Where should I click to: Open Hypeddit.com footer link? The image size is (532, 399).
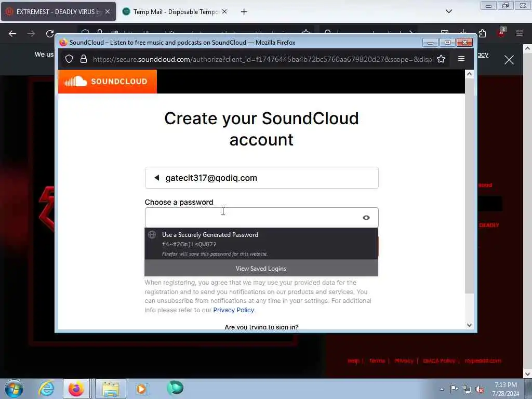coord(483,361)
